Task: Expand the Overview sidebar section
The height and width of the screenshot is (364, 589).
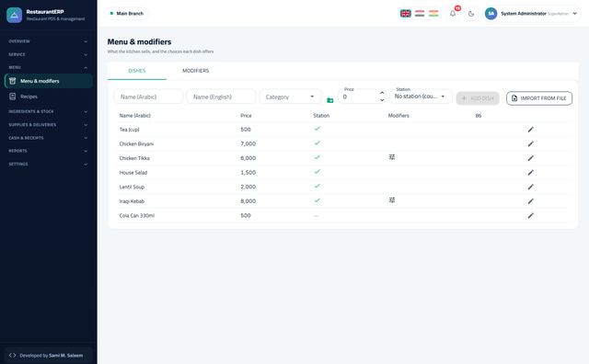Action: point(48,41)
